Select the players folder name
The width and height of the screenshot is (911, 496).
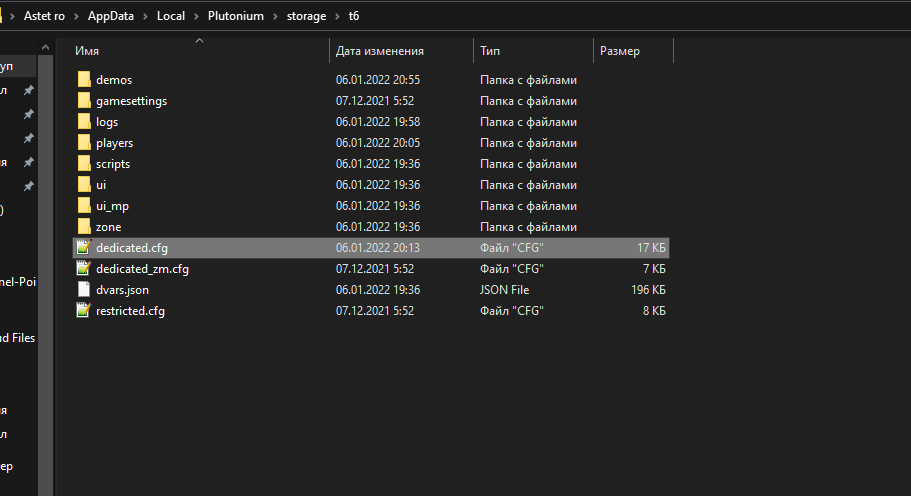coord(115,143)
